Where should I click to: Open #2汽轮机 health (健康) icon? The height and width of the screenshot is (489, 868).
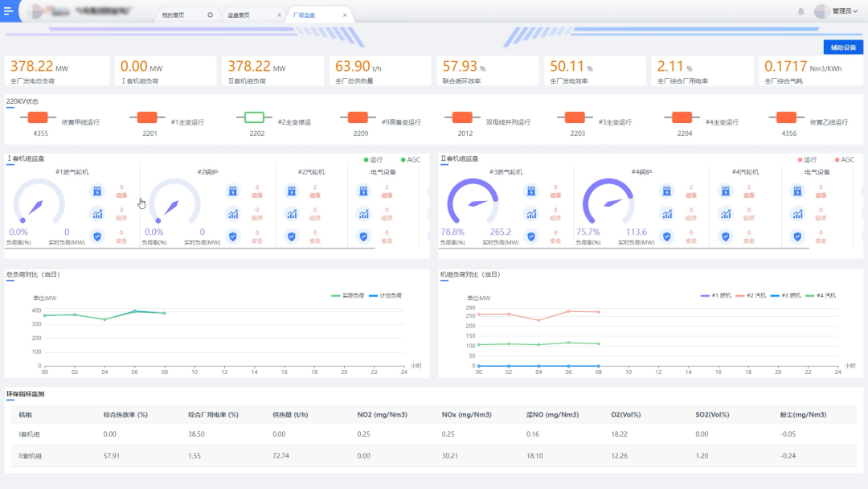pos(292,191)
